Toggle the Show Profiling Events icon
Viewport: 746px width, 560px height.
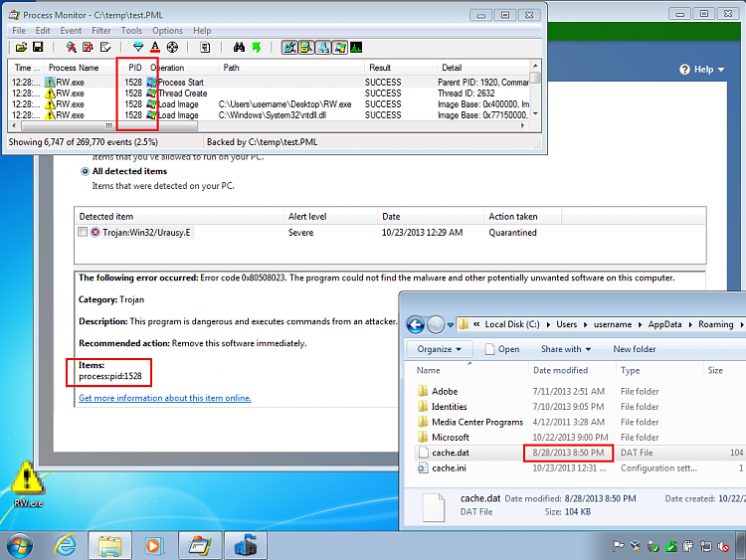tap(356, 47)
